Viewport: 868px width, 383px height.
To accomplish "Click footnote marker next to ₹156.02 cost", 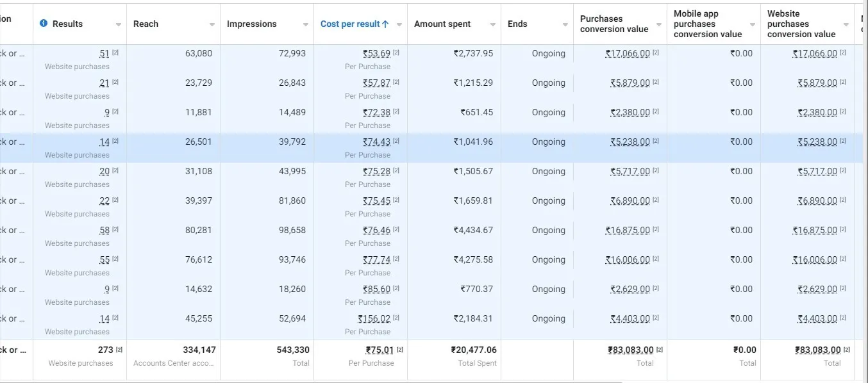I will point(396,318).
